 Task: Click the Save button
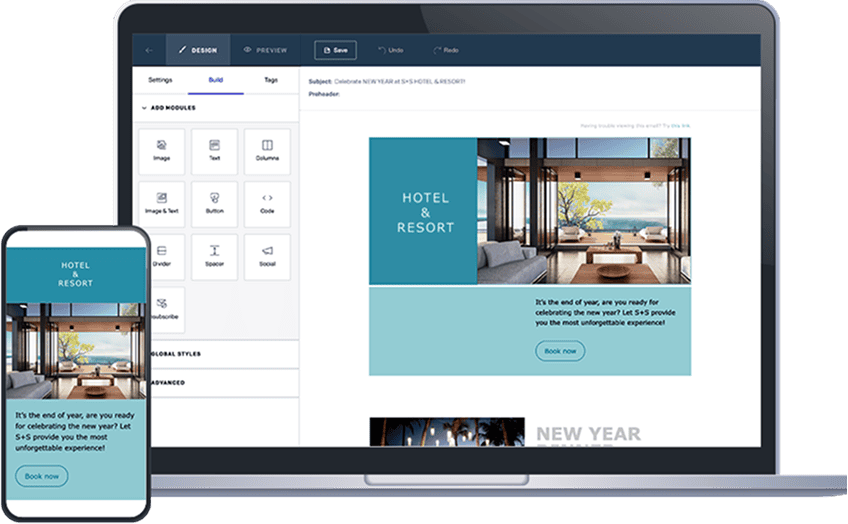pos(335,50)
